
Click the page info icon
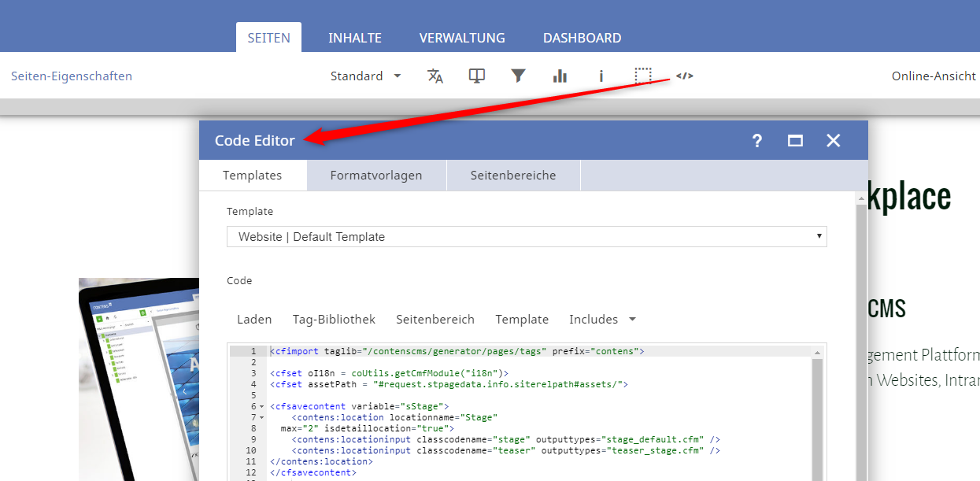(601, 76)
